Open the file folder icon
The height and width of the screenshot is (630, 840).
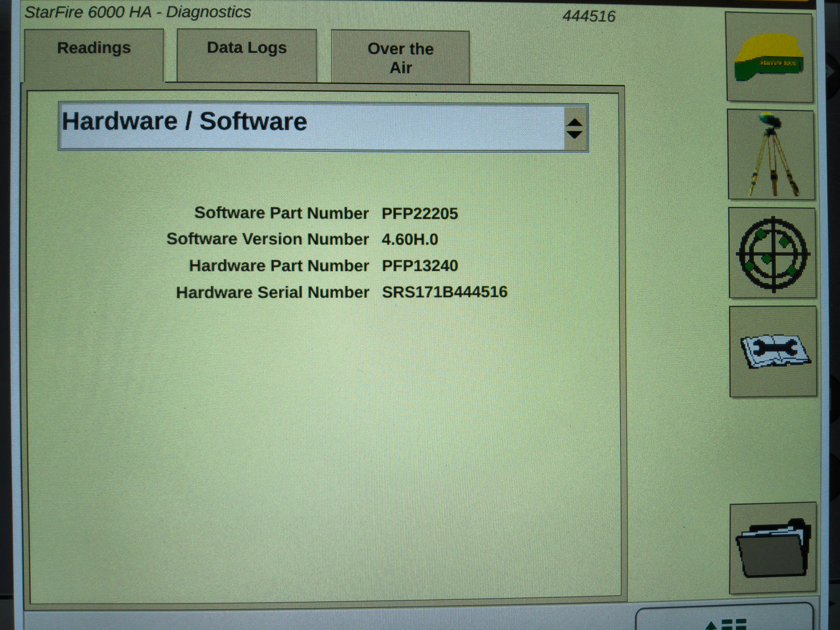tap(773, 548)
